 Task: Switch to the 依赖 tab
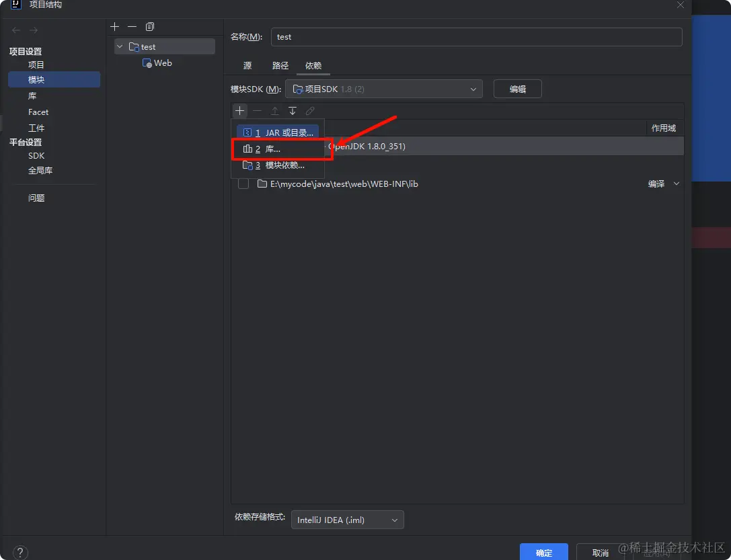tap(313, 66)
